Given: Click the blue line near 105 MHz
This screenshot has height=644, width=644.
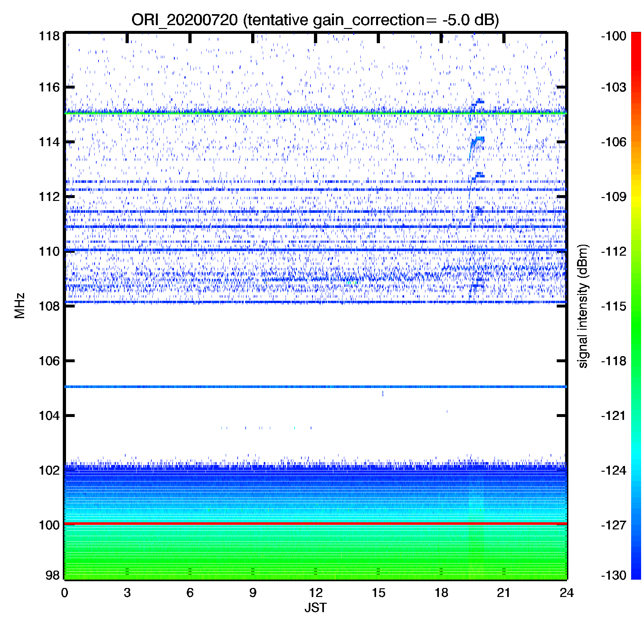Looking at the screenshot, I should click(315, 387).
